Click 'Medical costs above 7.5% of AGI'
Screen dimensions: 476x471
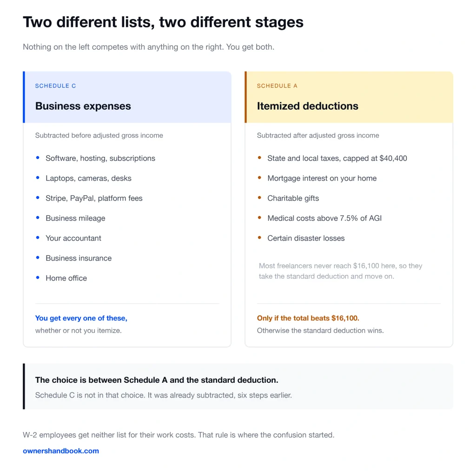[324, 218]
